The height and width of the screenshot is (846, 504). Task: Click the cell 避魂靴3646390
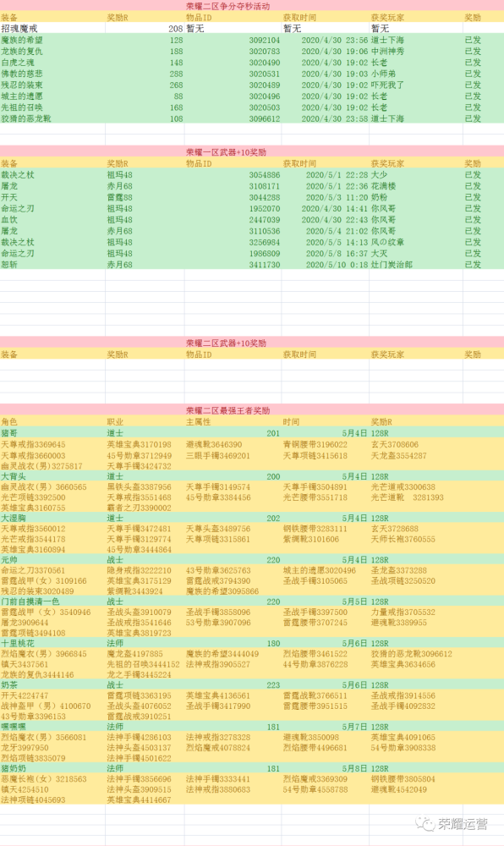214,445
